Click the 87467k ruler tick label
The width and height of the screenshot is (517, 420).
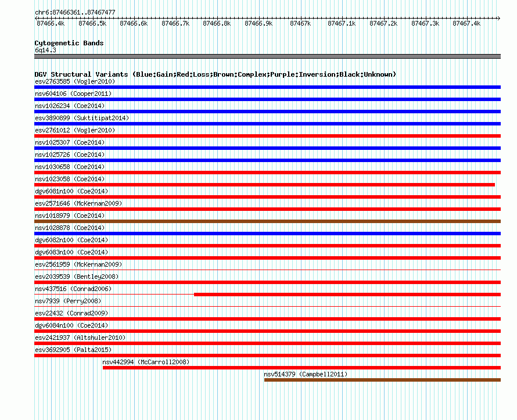(x=300, y=23)
